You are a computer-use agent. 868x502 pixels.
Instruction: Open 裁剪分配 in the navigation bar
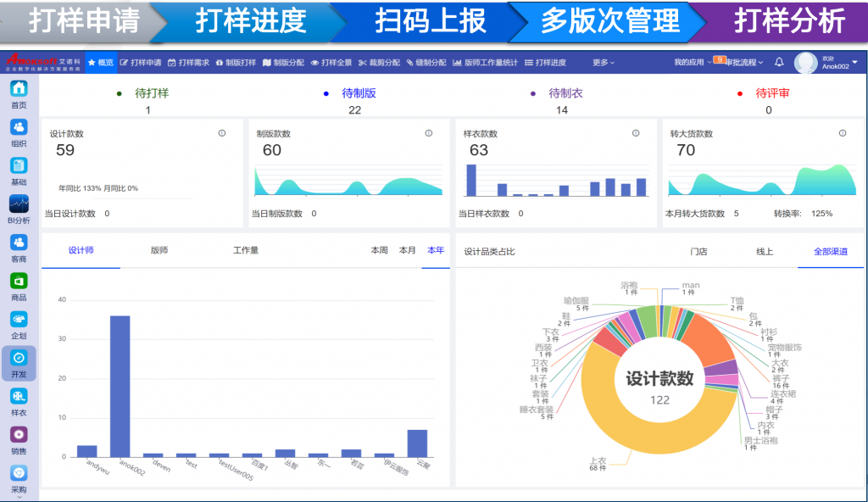tap(379, 63)
